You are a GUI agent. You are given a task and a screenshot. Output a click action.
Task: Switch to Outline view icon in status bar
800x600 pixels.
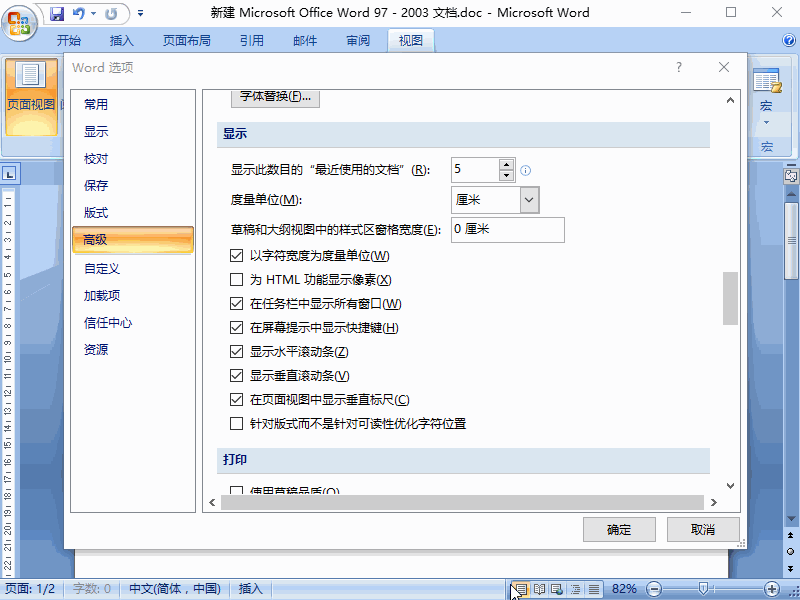[x=576, y=589]
